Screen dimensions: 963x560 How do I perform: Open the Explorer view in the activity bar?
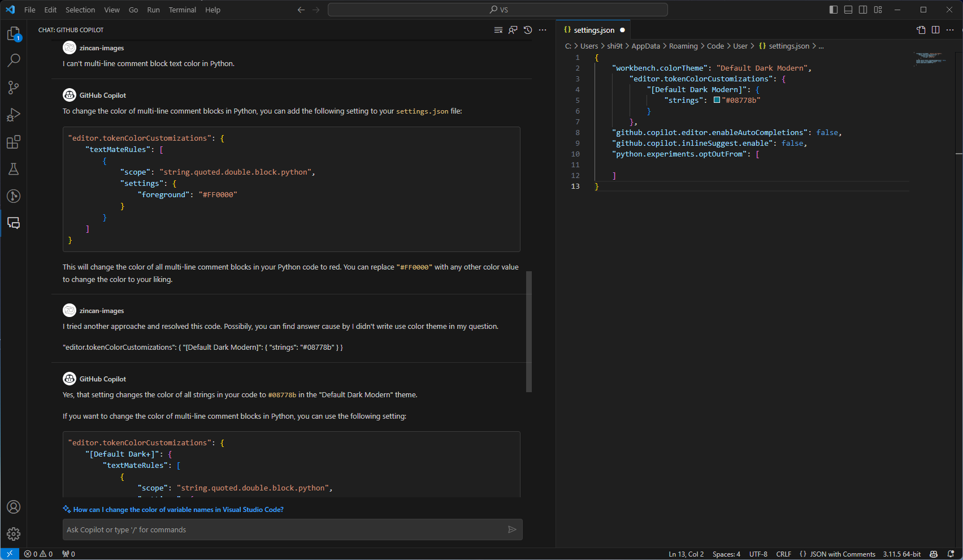pyautogui.click(x=14, y=34)
